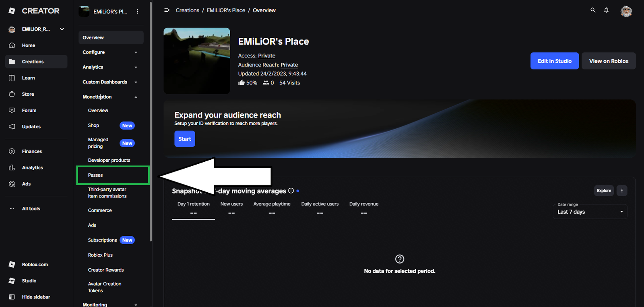
Task: Click the help question mark icon
Action: (x=400, y=259)
